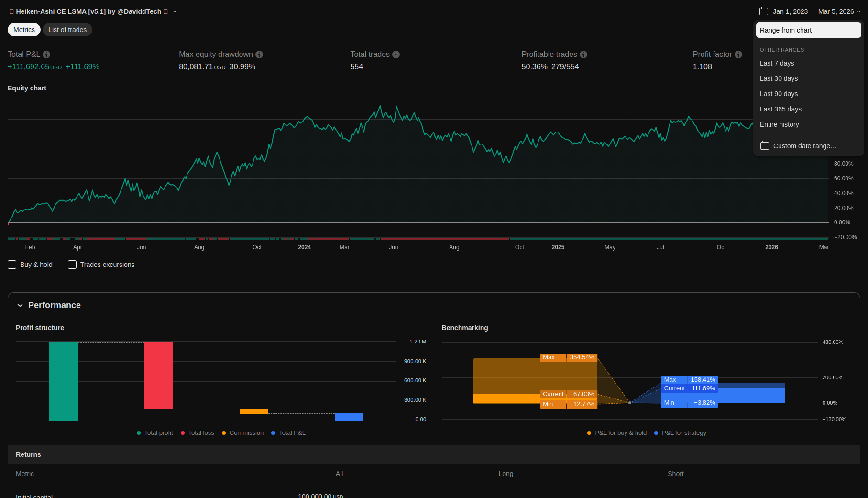Click Total profit green legend item
Viewport: 868px width, 498px height.
pos(155,433)
